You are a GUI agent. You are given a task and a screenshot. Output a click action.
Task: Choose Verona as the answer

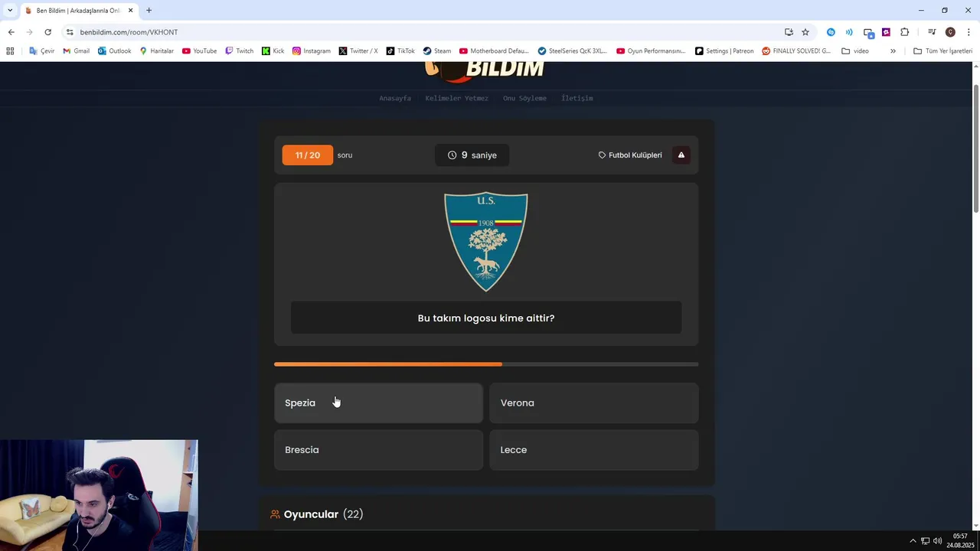594,403
